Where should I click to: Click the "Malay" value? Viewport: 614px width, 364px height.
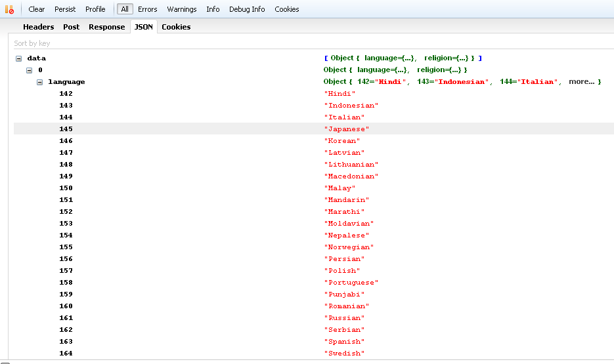pyautogui.click(x=340, y=188)
